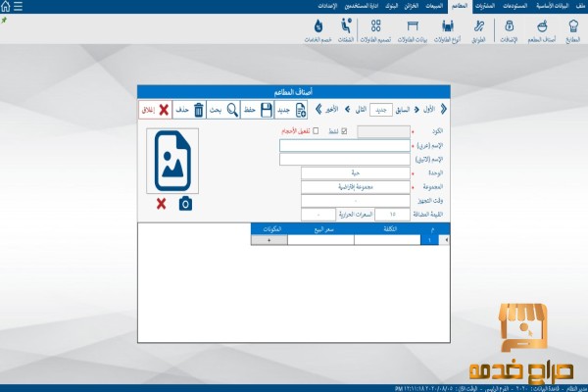
Task: Open the وقت التجهيز dropdown field
Action: 355,200
